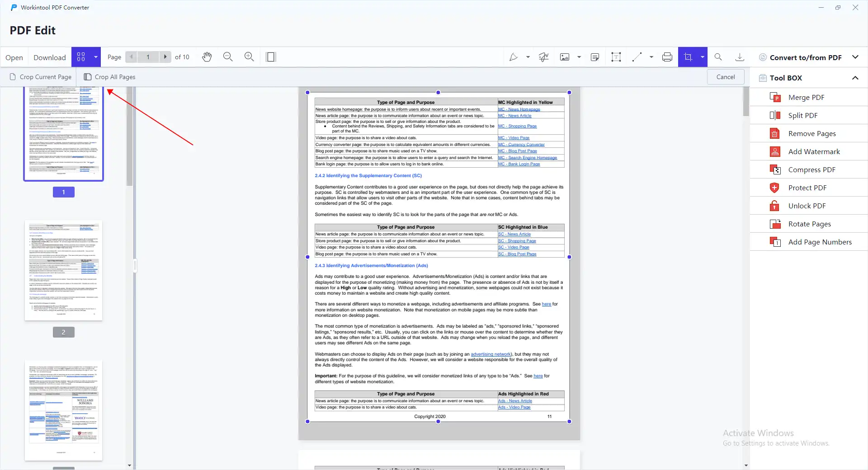Choose Add Watermark in Tool BOX
Viewport: 868px width, 470px height.
[814, 151]
